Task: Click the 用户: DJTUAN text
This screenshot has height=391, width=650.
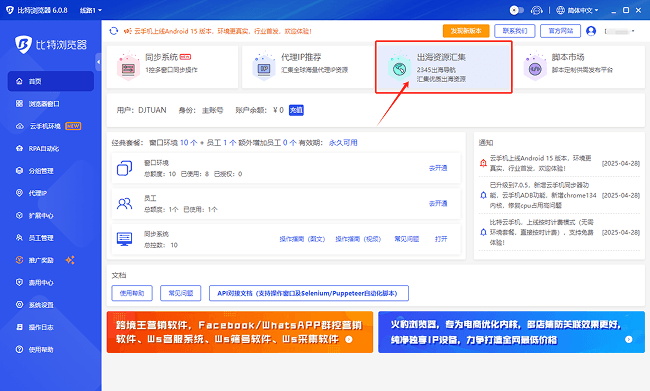Action: coord(141,110)
